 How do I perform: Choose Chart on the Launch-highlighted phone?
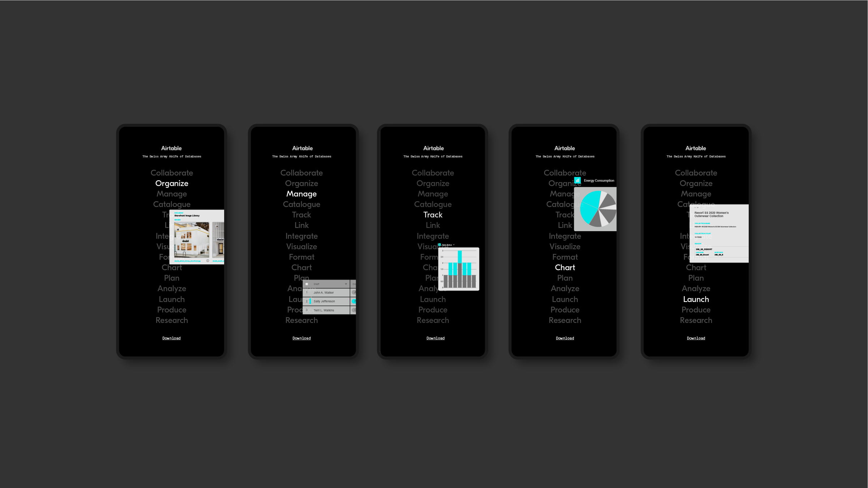[696, 268]
